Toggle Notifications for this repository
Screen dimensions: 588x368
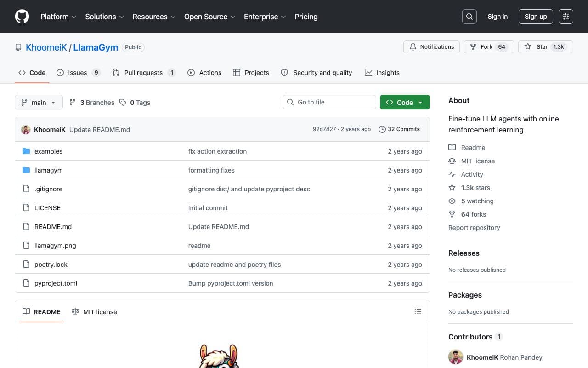pos(431,47)
